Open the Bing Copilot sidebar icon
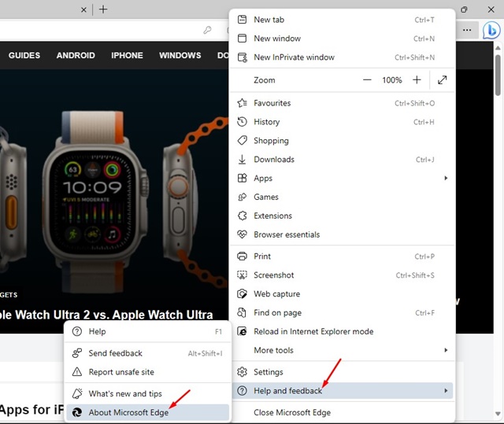Viewport: 504px width, 424px height. point(491,30)
